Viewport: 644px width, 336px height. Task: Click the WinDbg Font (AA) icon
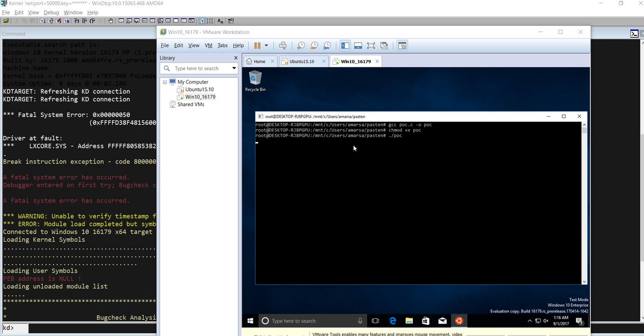pyautogui.click(x=221, y=21)
